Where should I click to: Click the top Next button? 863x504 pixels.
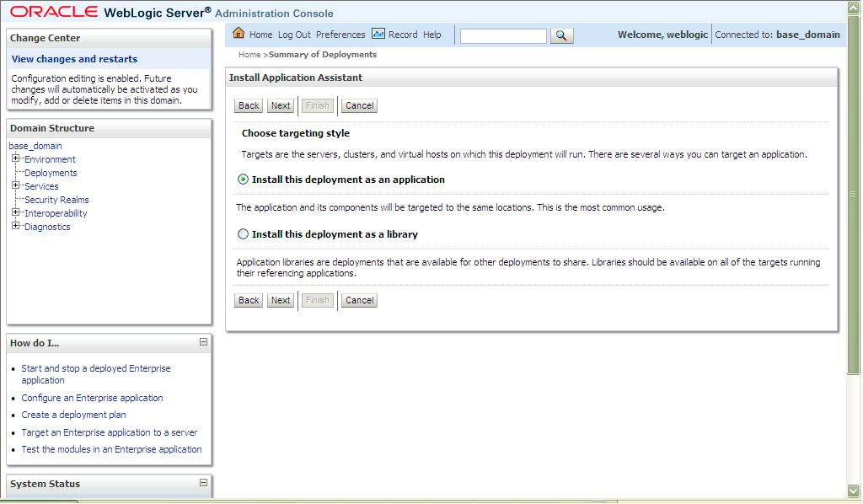pos(281,105)
